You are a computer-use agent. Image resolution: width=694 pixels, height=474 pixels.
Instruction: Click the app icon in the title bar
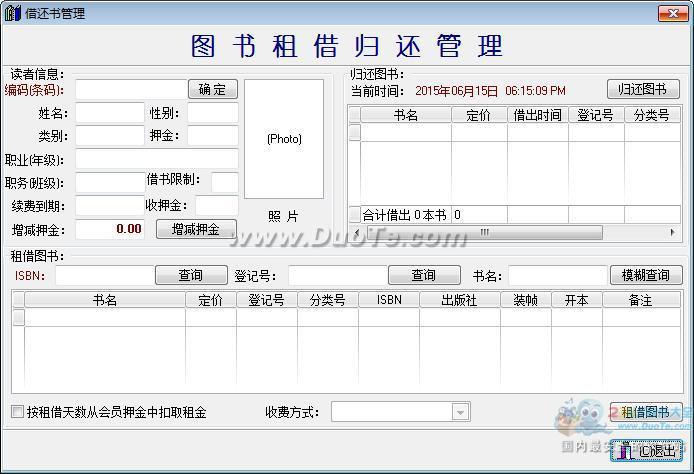(x=13, y=13)
